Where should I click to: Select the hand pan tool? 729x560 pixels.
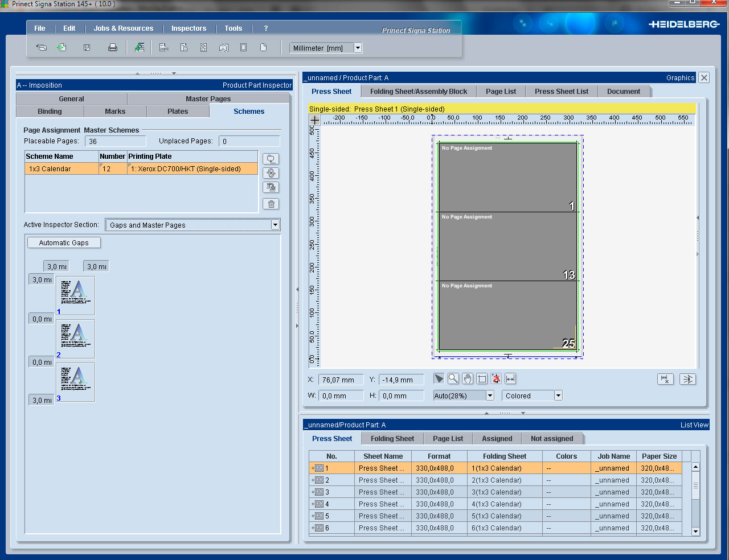pos(468,378)
